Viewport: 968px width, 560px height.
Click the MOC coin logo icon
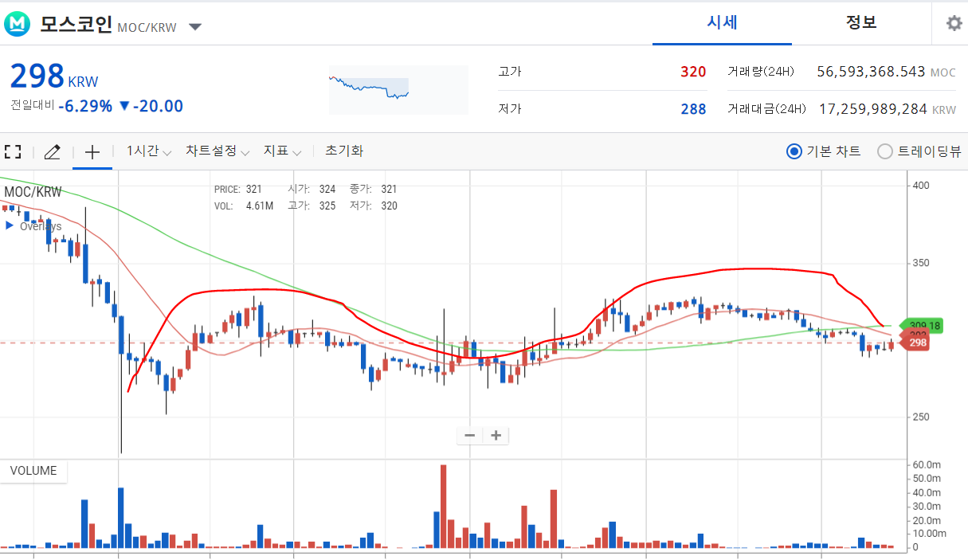(17, 24)
